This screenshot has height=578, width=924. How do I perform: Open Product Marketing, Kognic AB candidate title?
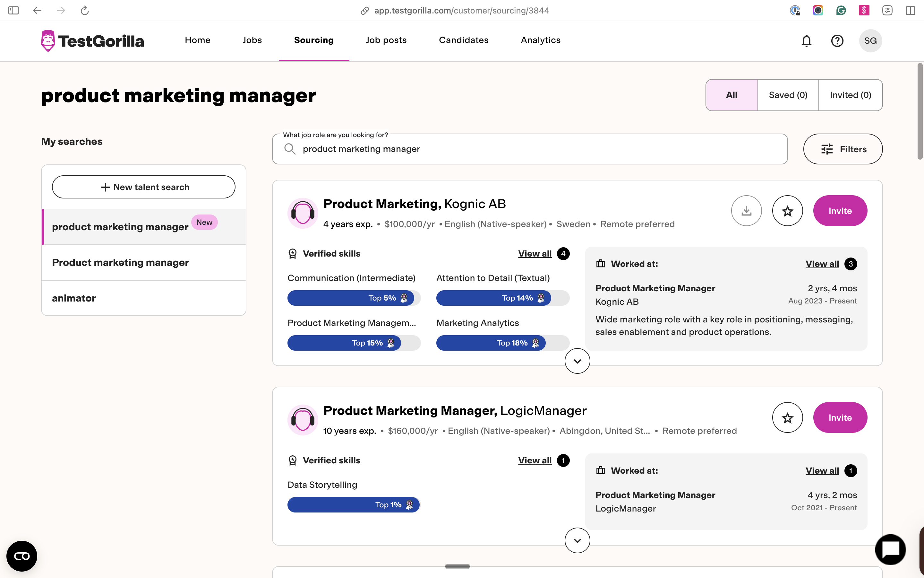pyautogui.click(x=414, y=204)
